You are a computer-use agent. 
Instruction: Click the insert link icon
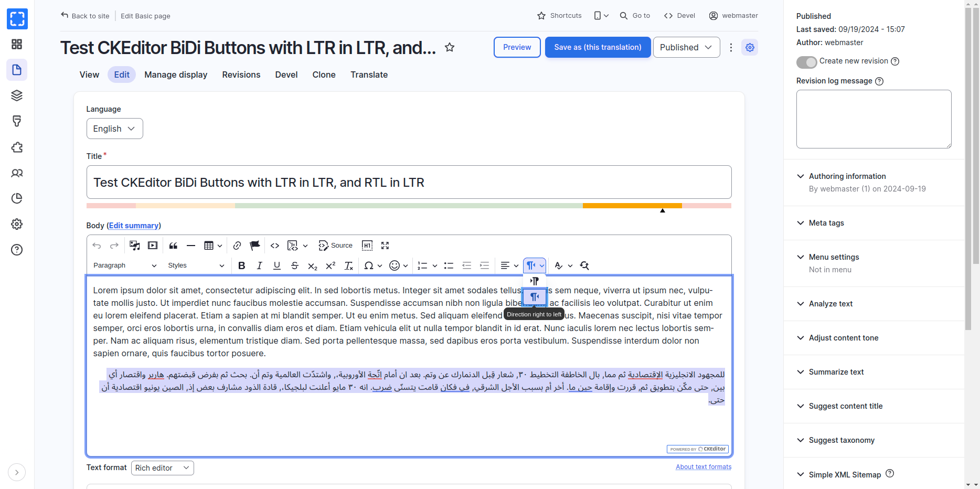pyautogui.click(x=237, y=246)
